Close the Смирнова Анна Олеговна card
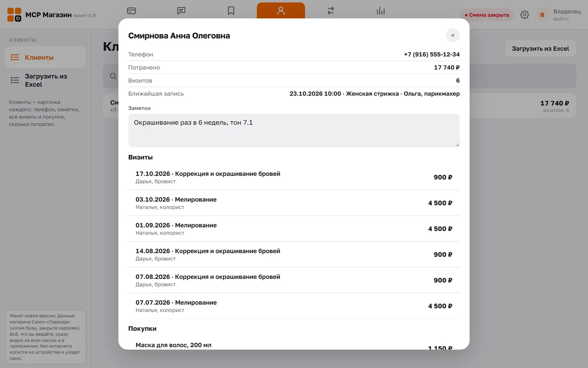This screenshot has width=588, height=368. [453, 35]
